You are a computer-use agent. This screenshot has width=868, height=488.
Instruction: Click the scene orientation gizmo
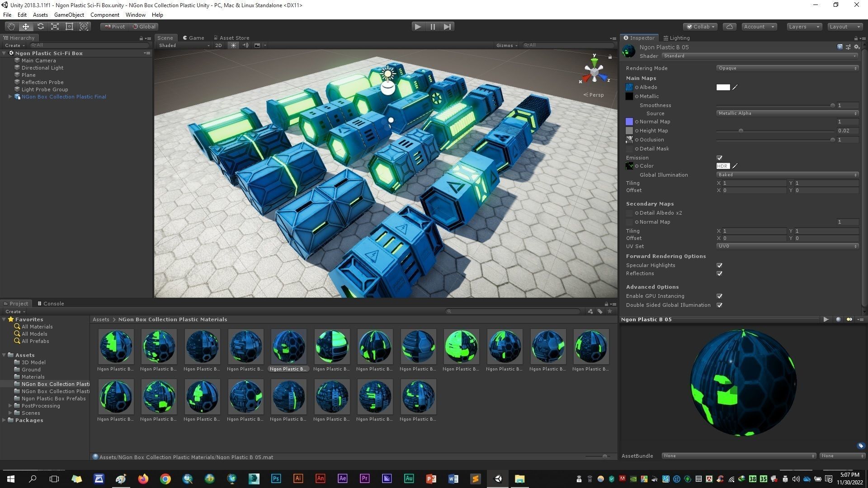click(594, 71)
